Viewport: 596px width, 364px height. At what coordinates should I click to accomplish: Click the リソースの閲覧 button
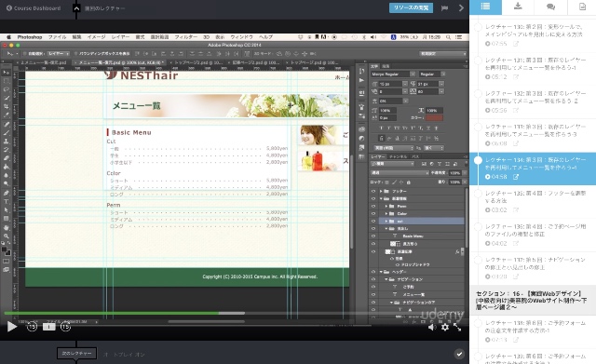[411, 8]
